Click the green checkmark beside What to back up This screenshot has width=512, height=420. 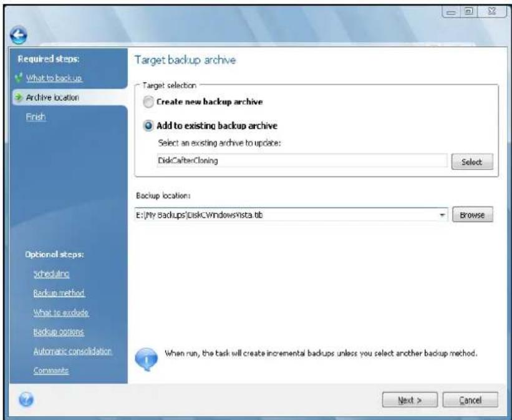pyautogui.click(x=19, y=78)
